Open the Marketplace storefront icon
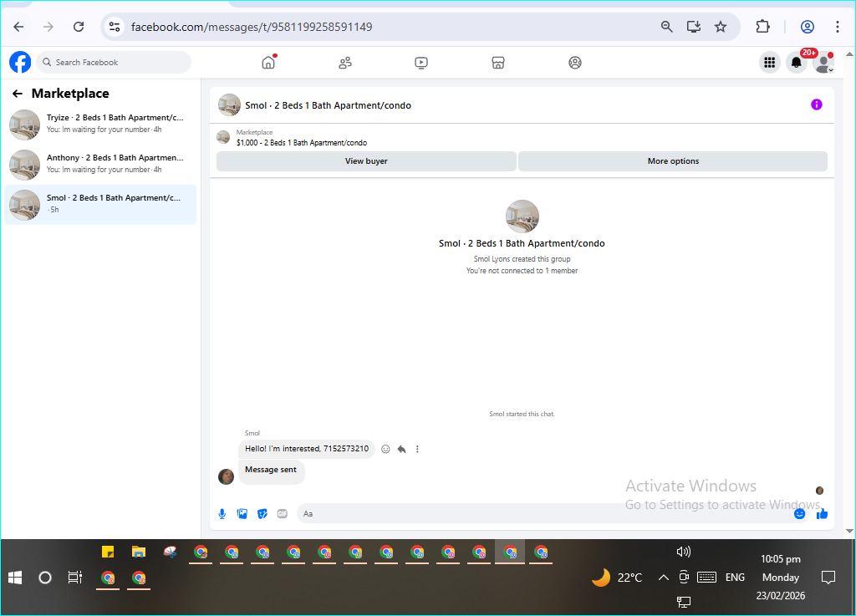The height and width of the screenshot is (616, 856). 498,63
